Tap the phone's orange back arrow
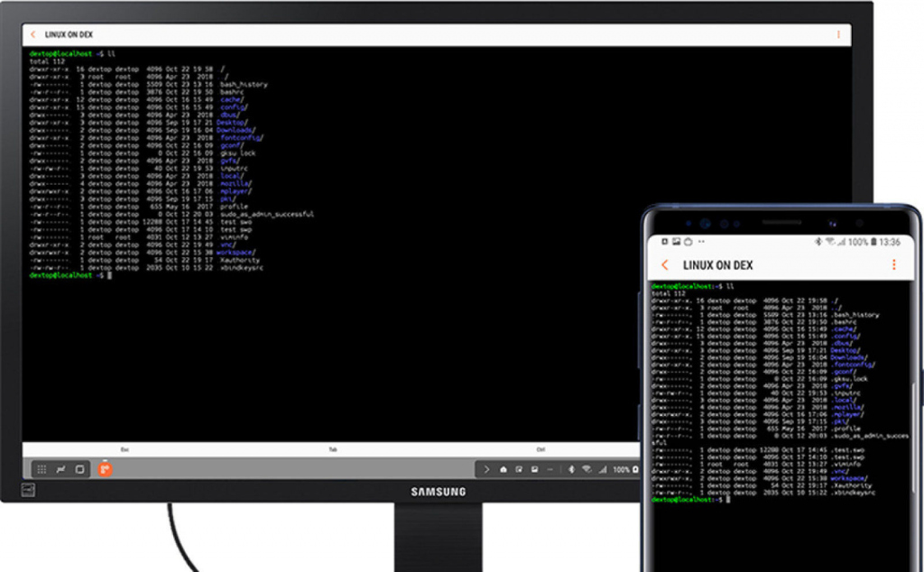The width and height of the screenshot is (924, 572). [x=665, y=265]
